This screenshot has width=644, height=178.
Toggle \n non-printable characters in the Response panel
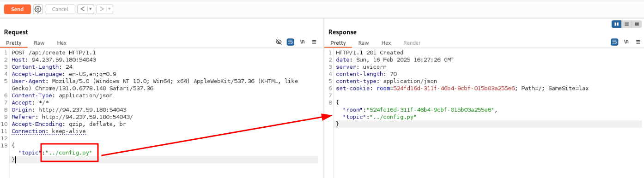[x=626, y=42]
